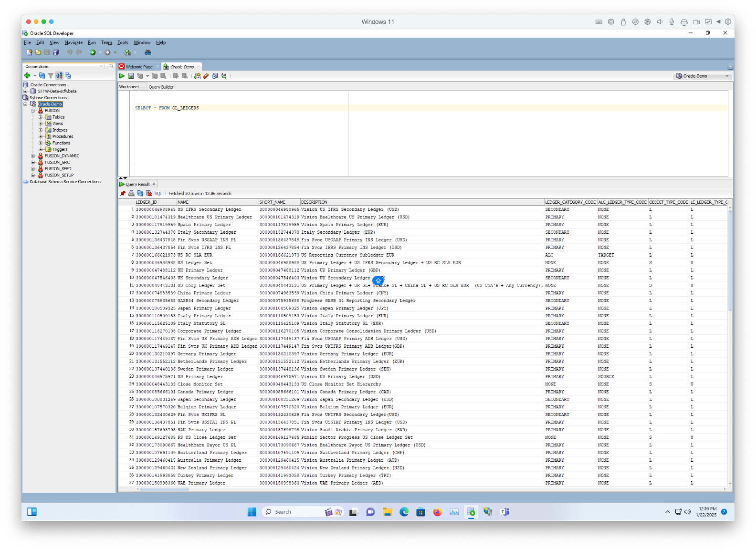Click the To Upper/Lower case Aa icon
756x549 pixels.
tap(223, 76)
